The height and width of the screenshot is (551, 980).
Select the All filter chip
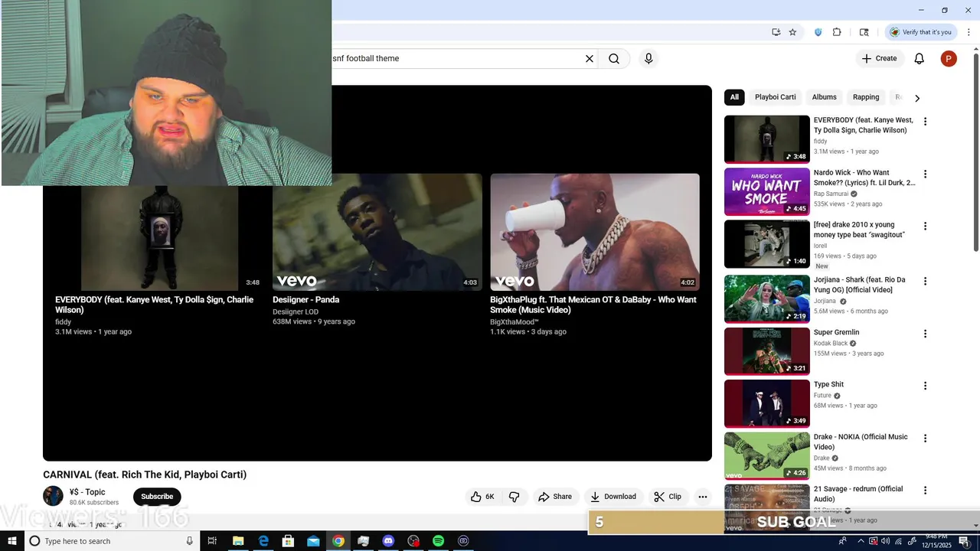[x=734, y=97]
